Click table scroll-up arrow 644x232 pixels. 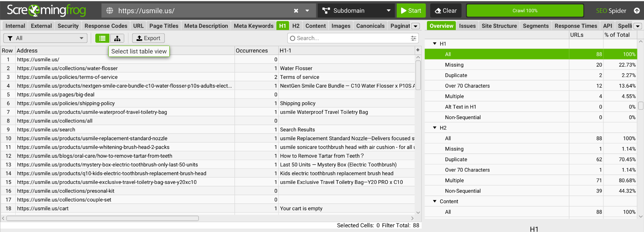tap(418, 57)
